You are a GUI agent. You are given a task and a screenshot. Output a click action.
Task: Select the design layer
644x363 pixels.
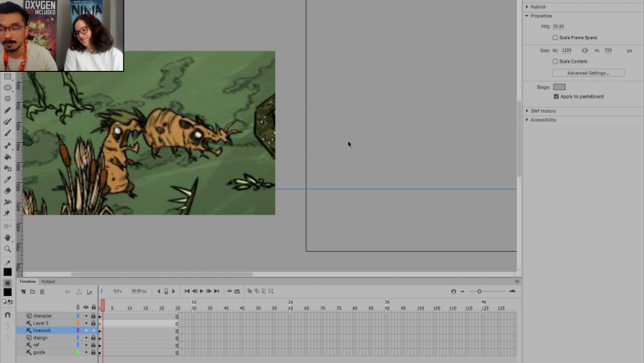tap(40, 338)
